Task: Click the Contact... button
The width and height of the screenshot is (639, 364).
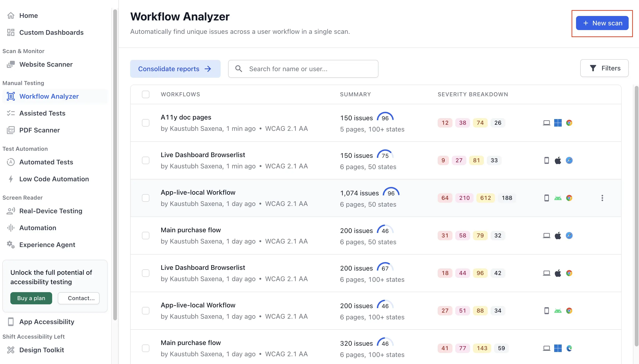Action: click(x=78, y=298)
